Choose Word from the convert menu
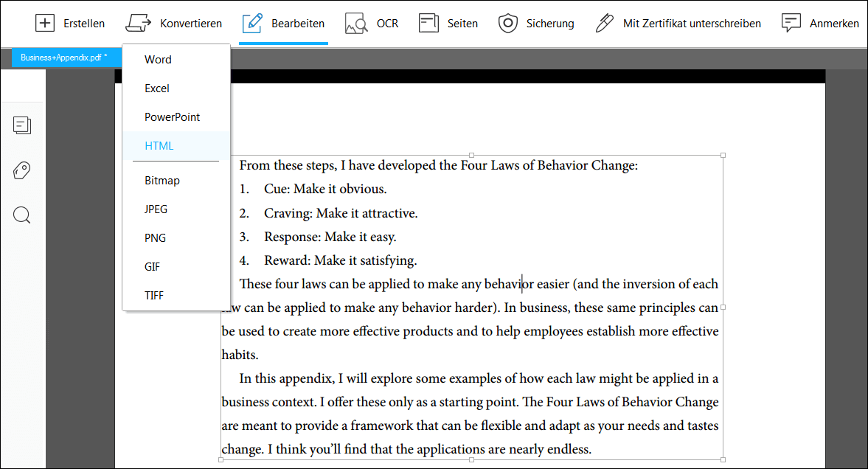 [158, 60]
